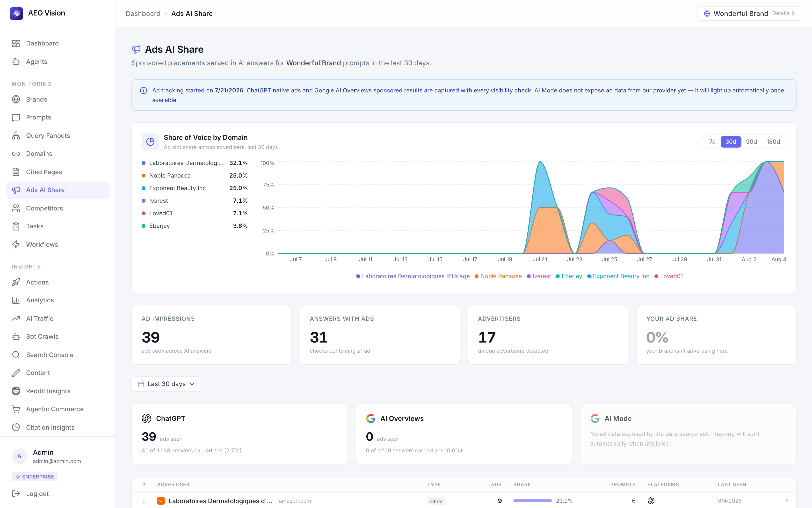Toggle Ivarest series in chart legend

(538, 276)
